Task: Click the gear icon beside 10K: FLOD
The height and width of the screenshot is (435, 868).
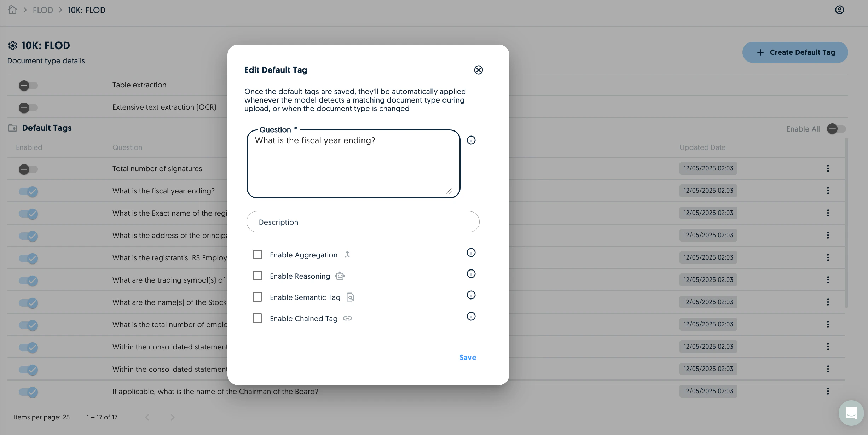Action: point(13,46)
